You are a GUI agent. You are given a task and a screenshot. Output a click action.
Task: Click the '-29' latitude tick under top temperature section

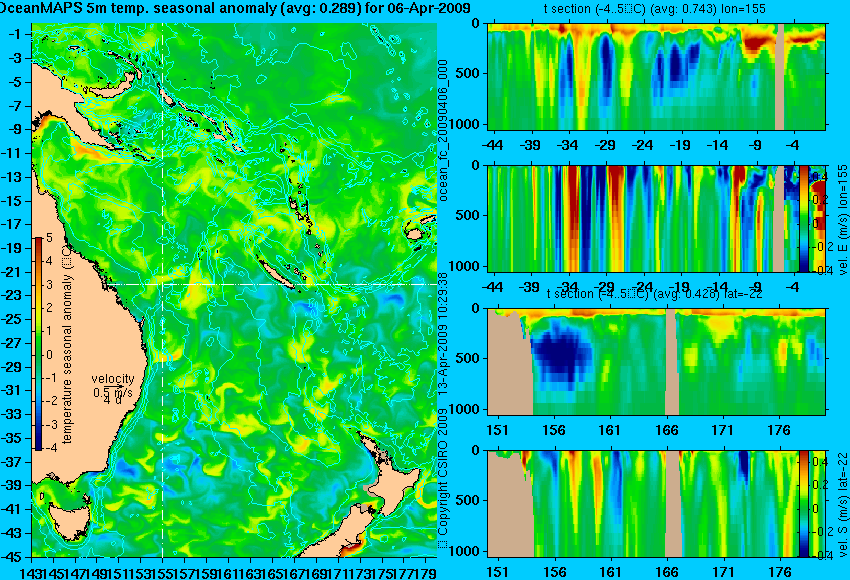point(604,145)
